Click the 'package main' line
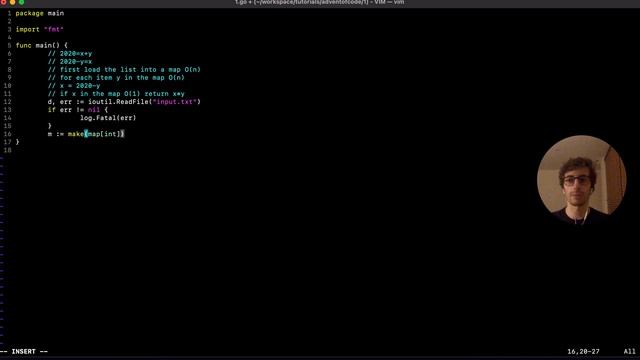 (40, 13)
